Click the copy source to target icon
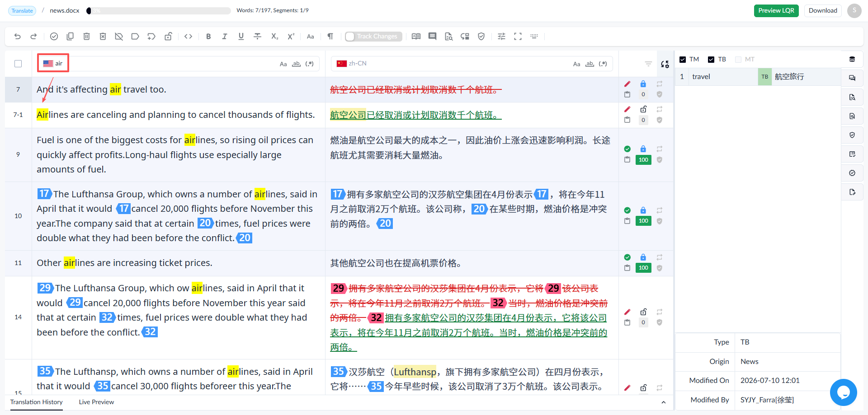Image resolution: width=868 pixels, height=415 pixels. coord(70,37)
